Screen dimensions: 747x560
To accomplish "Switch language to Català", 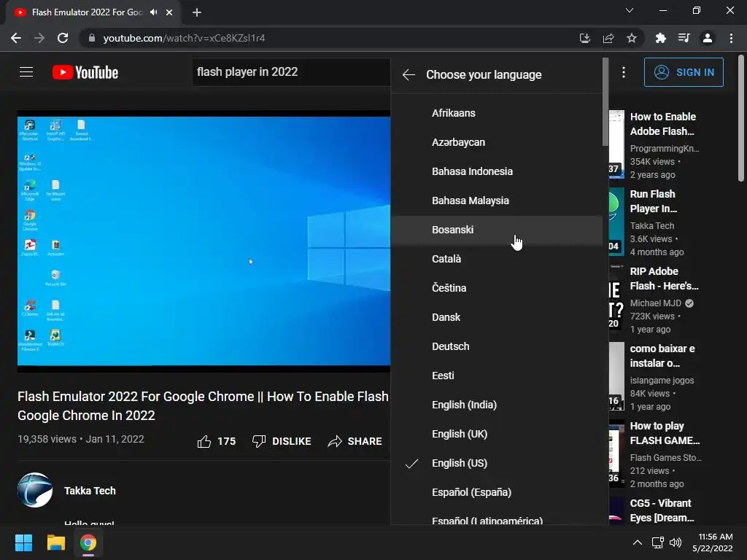I will pyautogui.click(x=496, y=259).
